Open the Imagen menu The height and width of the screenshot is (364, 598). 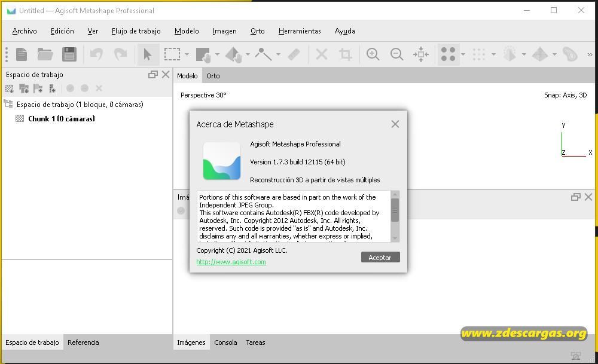click(225, 31)
